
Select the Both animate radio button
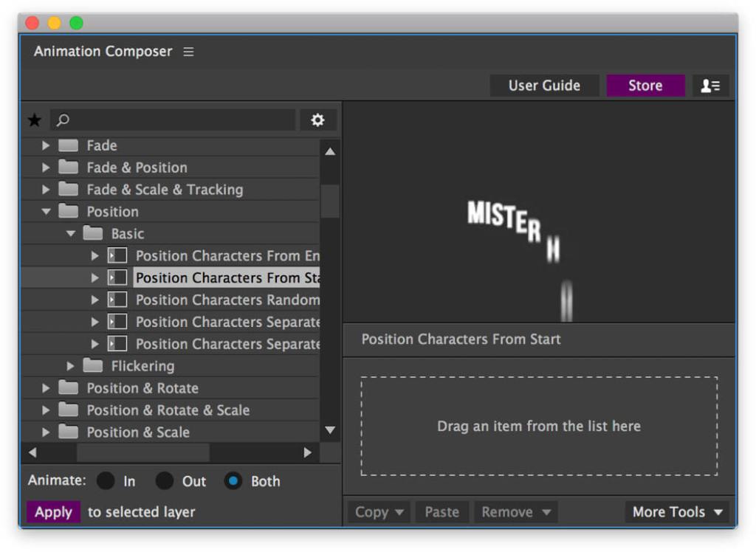[x=233, y=480]
